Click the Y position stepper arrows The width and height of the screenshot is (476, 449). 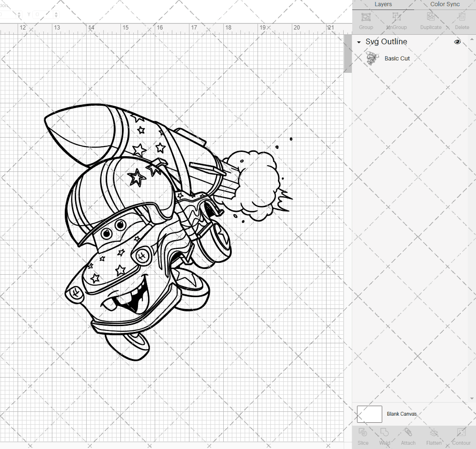point(56,14)
